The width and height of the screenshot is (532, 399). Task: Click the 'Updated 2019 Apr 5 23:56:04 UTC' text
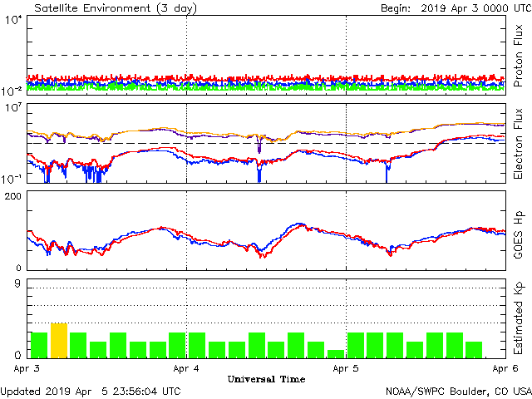click(x=91, y=392)
